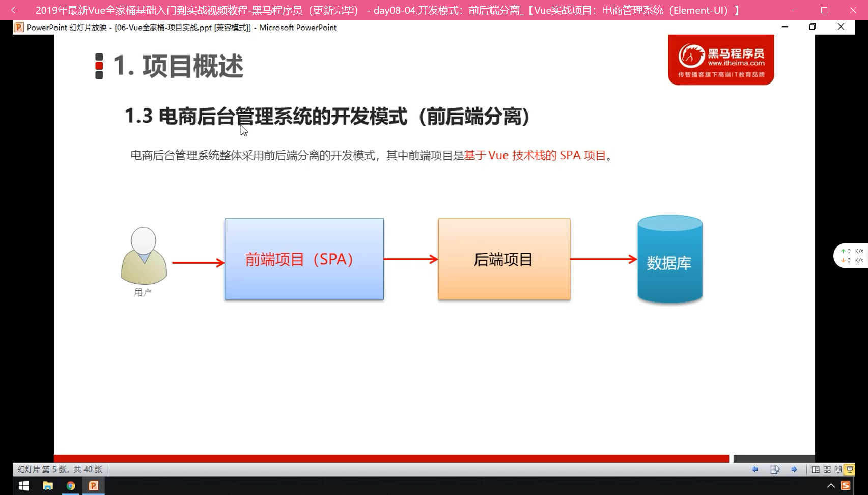Click PowerPoint icon in taskbar
Image resolution: width=868 pixels, height=495 pixels.
(94, 486)
